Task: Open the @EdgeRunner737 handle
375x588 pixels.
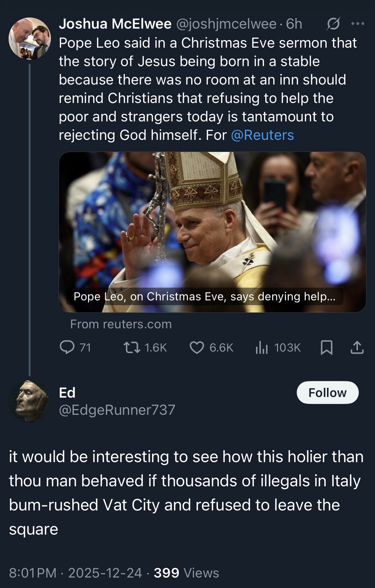Action: [117, 410]
